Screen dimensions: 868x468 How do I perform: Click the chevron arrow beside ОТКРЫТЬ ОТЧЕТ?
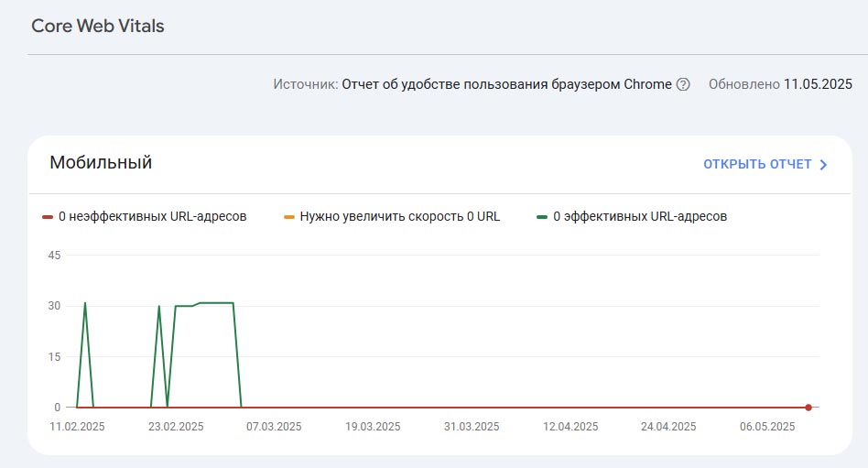[823, 165]
